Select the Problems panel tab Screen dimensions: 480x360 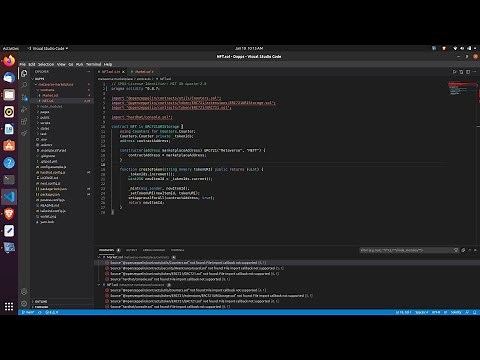pos(106,250)
